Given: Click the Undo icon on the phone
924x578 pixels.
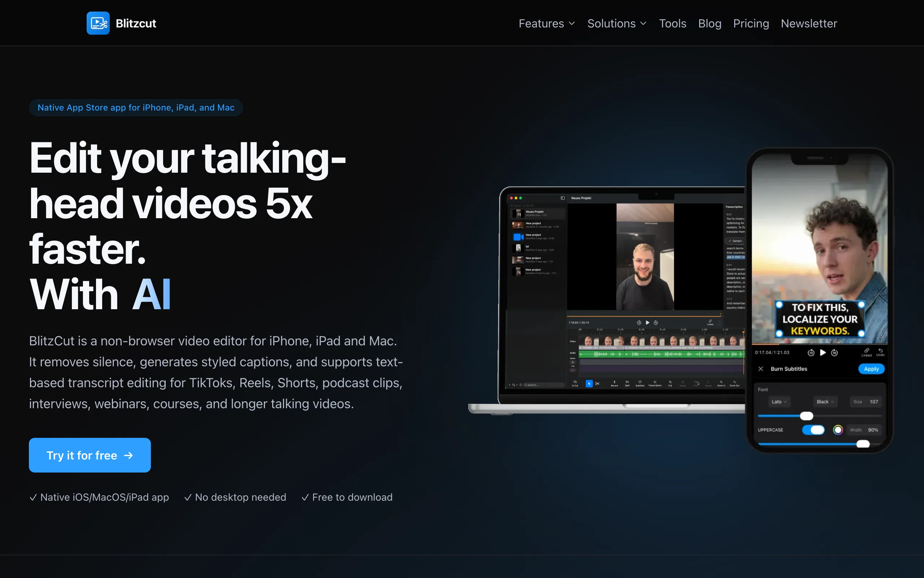Looking at the screenshot, I should click(880, 352).
